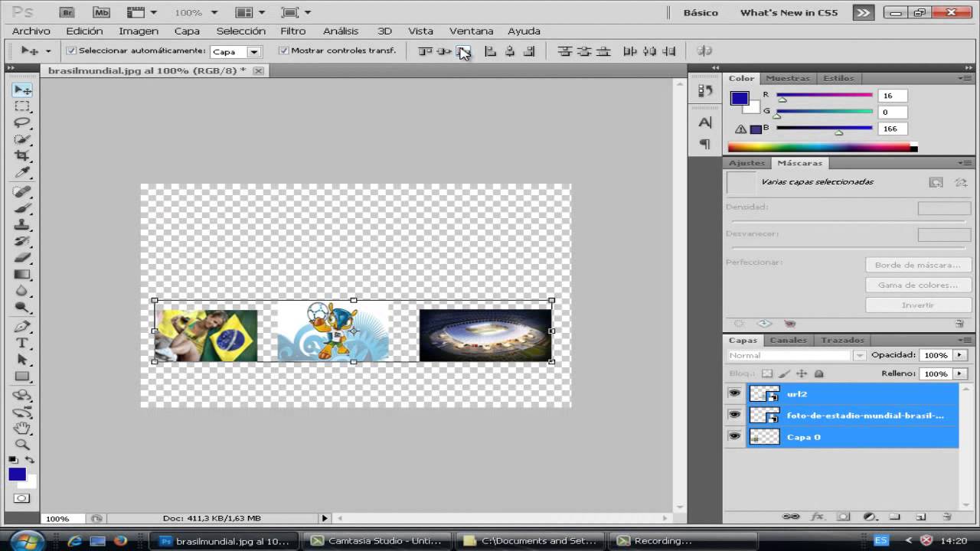980x551 pixels.
Task: Open the Color panel options menu
Action: [963, 78]
